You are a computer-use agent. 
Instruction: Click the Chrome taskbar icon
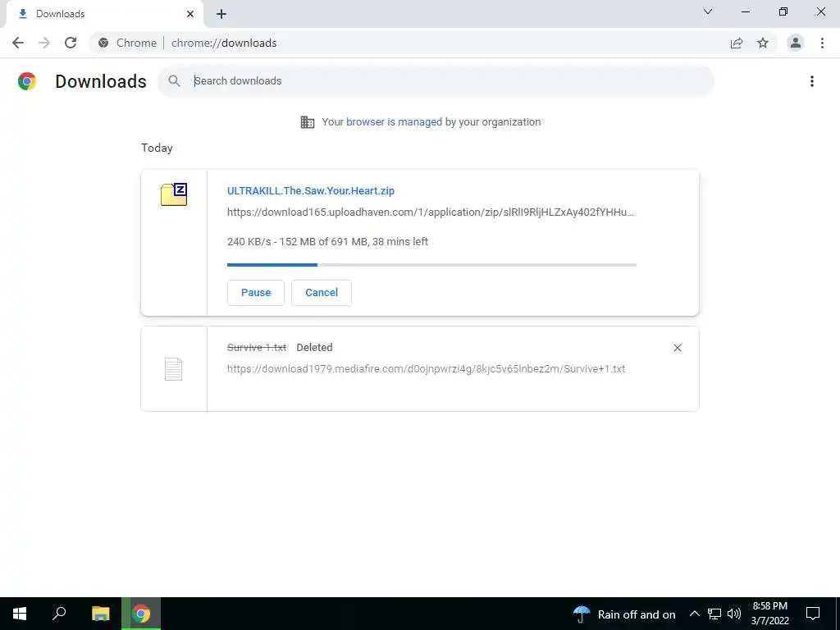(x=141, y=614)
